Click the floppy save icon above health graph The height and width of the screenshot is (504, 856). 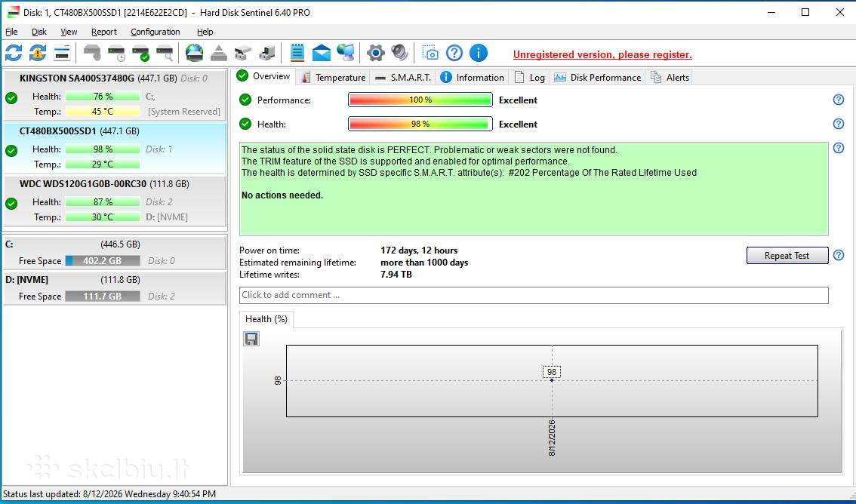251,340
